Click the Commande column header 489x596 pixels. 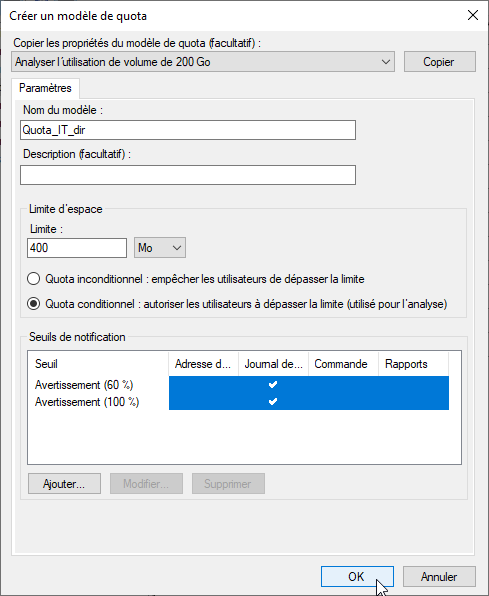(343, 364)
